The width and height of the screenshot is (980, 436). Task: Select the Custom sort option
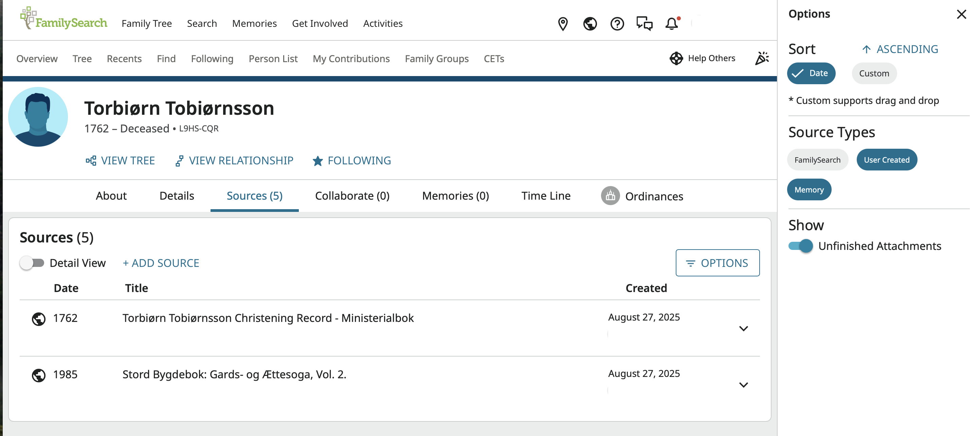(x=874, y=73)
